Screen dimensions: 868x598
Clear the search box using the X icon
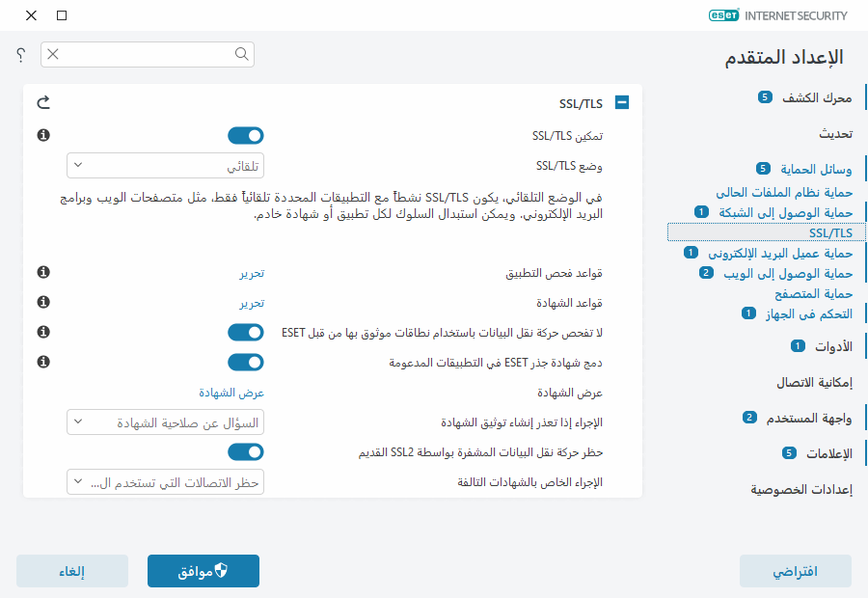coord(53,55)
